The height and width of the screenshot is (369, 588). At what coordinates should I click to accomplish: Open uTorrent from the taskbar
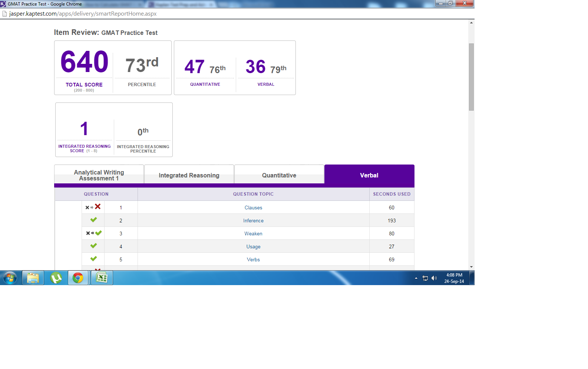point(56,278)
